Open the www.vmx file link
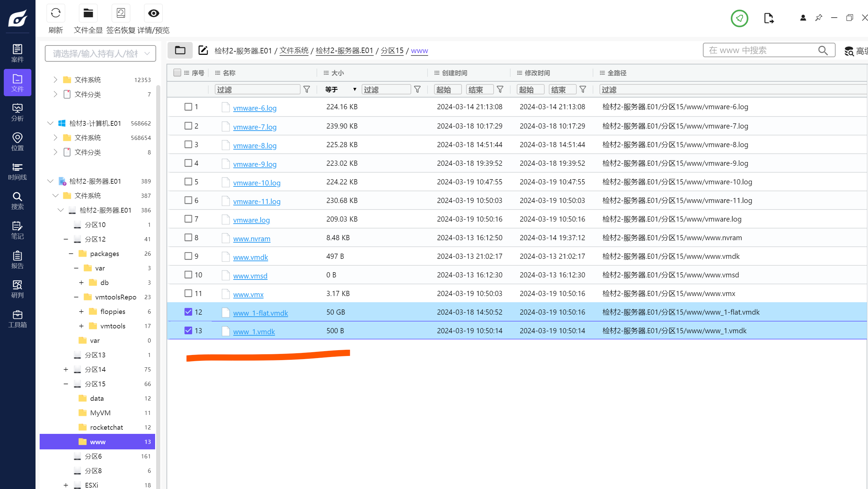Viewport: 868px width, 489px height. 248,294
